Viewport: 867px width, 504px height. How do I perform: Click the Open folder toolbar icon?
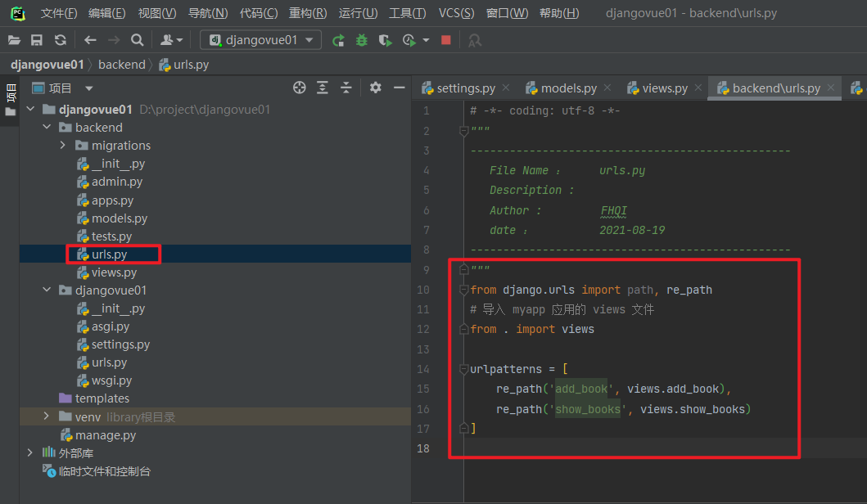coord(15,40)
